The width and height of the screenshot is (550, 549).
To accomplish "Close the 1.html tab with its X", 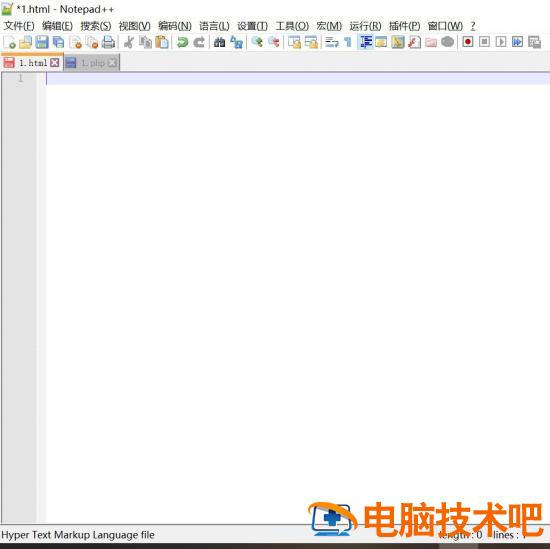I will (x=54, y=63).
